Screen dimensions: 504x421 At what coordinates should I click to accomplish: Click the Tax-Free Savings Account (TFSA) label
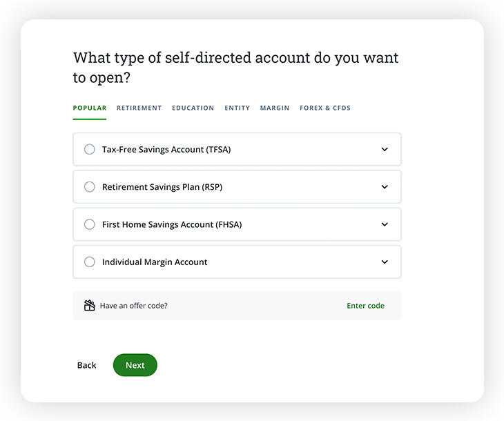pyautogui.click(x=166, y=149)
